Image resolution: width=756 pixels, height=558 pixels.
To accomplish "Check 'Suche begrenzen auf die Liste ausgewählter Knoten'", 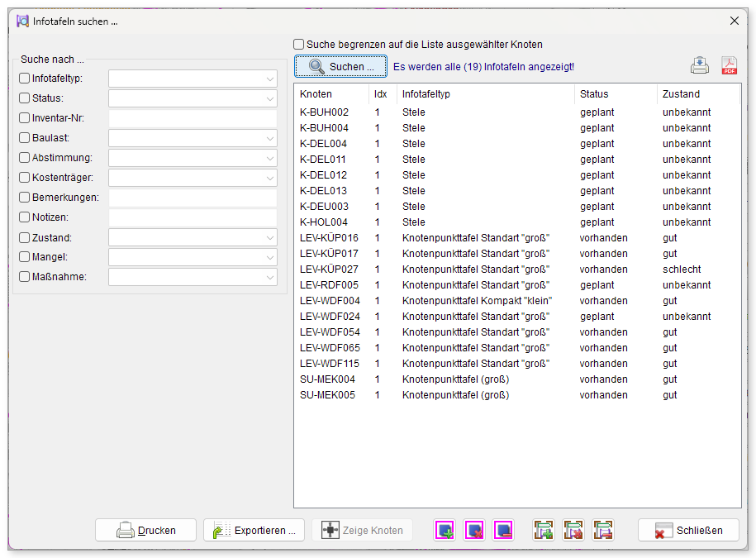I will click(x=299, y=45).
